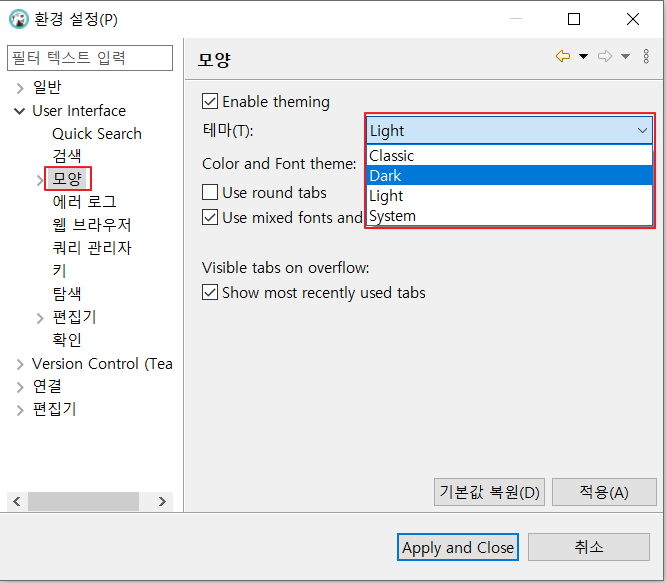Select the Dark theme option

click(x=509, y=175)
